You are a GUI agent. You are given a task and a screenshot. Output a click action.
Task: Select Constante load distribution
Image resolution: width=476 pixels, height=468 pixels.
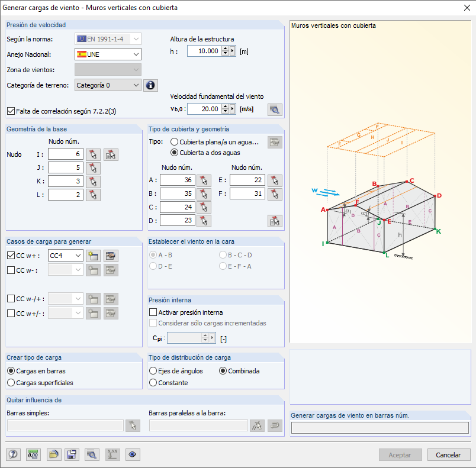(x=153, y=383)
